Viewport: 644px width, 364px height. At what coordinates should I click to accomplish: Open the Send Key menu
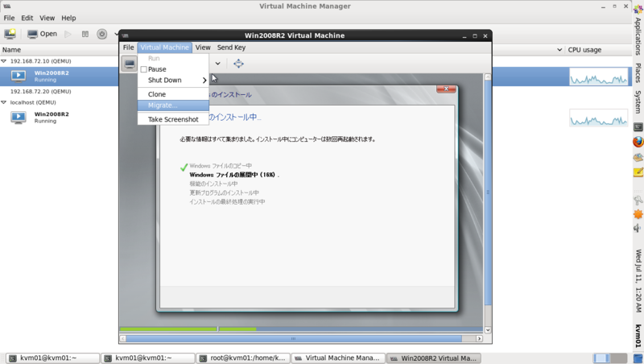[231, 48]
